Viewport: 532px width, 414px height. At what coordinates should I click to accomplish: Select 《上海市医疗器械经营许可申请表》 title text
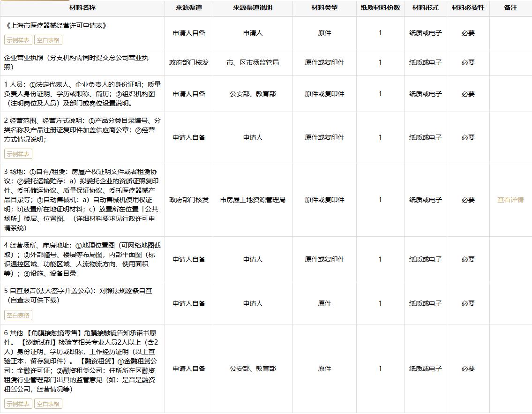56,25
